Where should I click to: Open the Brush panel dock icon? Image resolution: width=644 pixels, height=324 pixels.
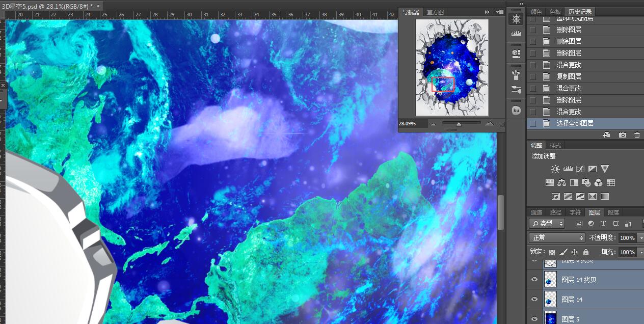516,90
